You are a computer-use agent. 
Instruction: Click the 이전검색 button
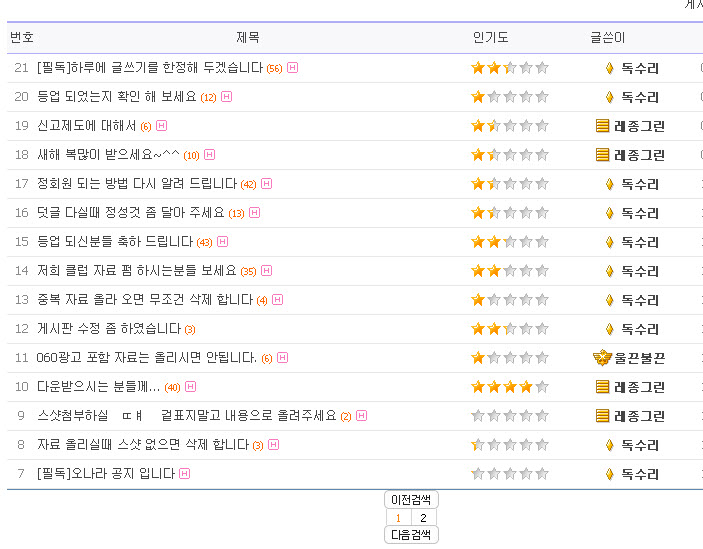[x=411, y=500]
